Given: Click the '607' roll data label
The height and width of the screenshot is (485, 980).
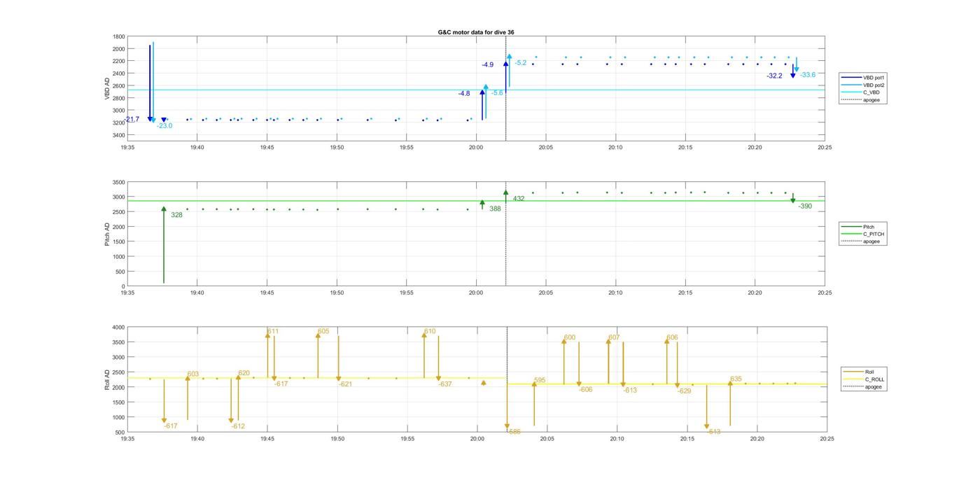Looking at the screenshot, I should click(614, 337).
